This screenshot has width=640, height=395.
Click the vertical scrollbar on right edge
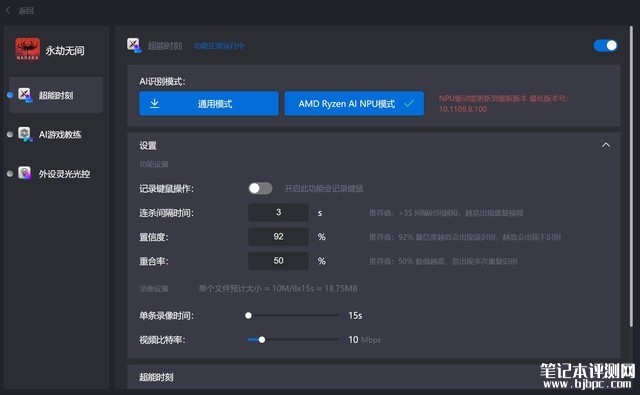631,175
